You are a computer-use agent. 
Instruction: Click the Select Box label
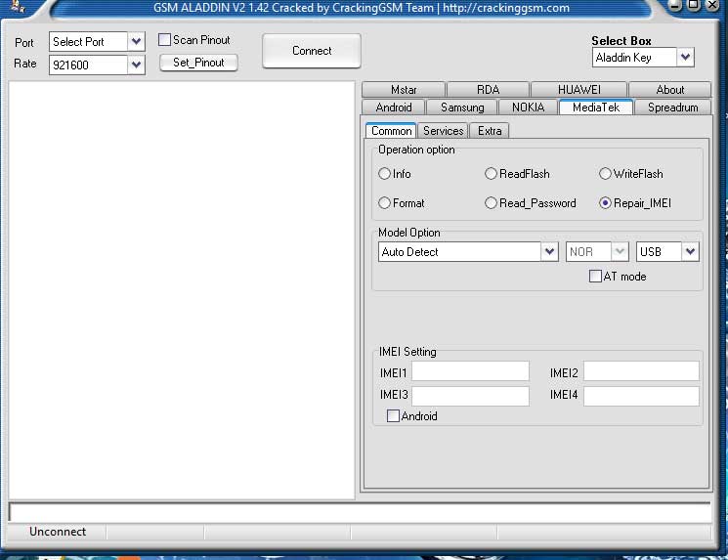click(x=621, y=41)
